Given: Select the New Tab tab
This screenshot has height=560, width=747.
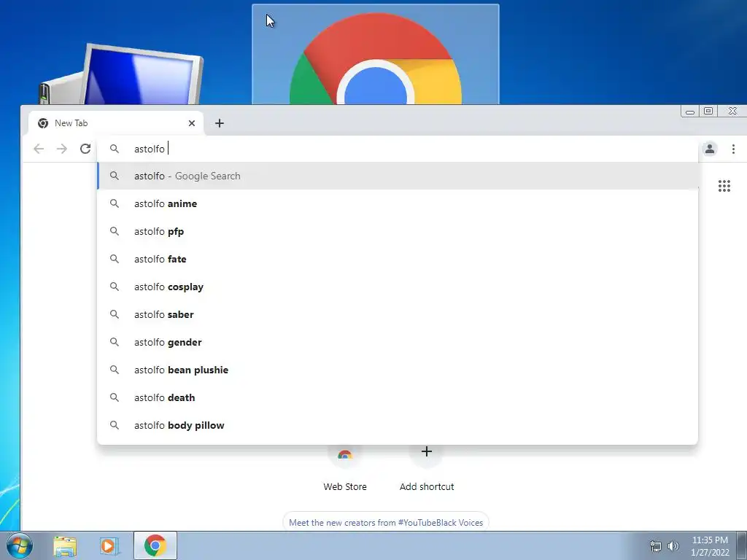Looking at the screenshot, I should [x=116, y=123].
